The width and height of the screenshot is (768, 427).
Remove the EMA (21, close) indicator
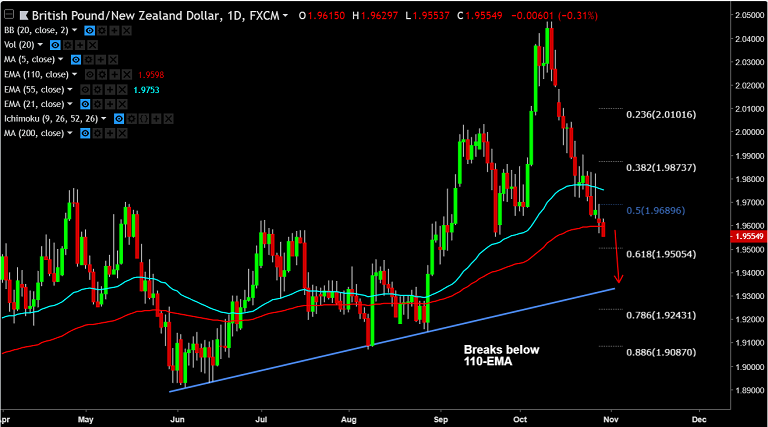(122, 104)
